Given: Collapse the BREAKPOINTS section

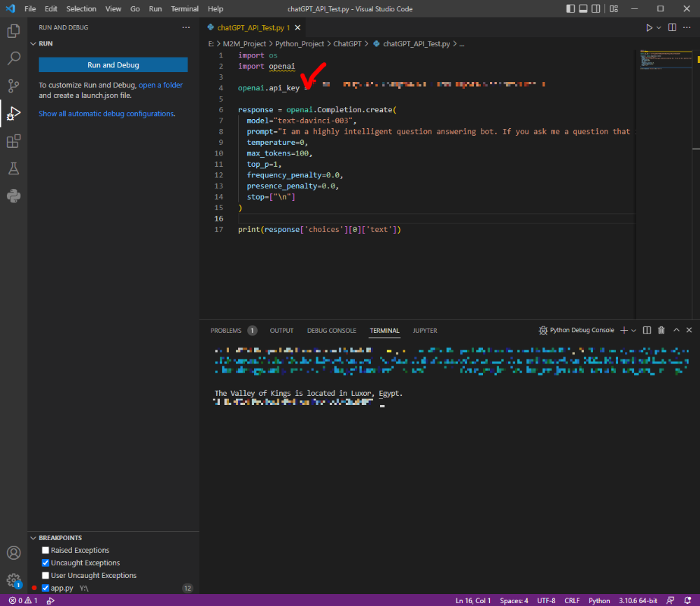Looking at the screenshot, I should coord(56,537).
